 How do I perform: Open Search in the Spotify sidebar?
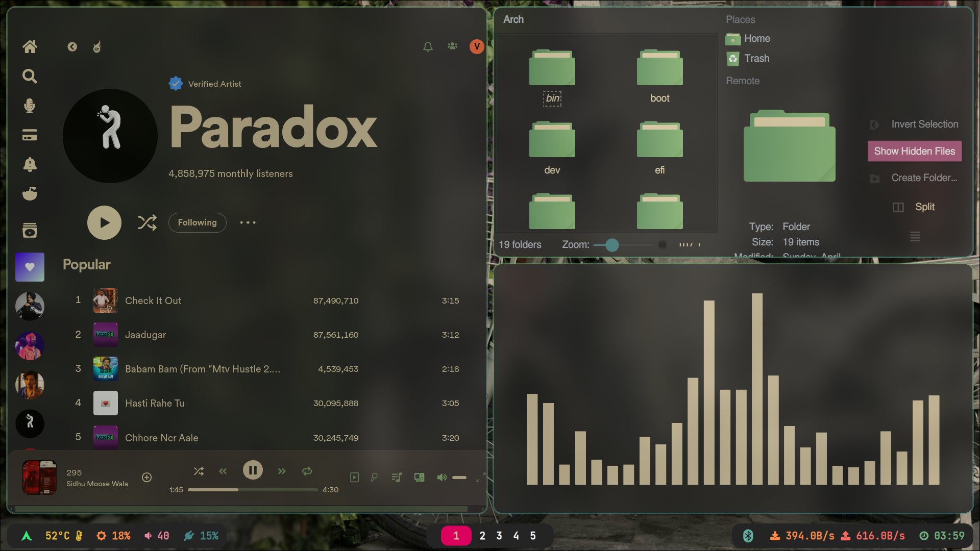point(30,76)
